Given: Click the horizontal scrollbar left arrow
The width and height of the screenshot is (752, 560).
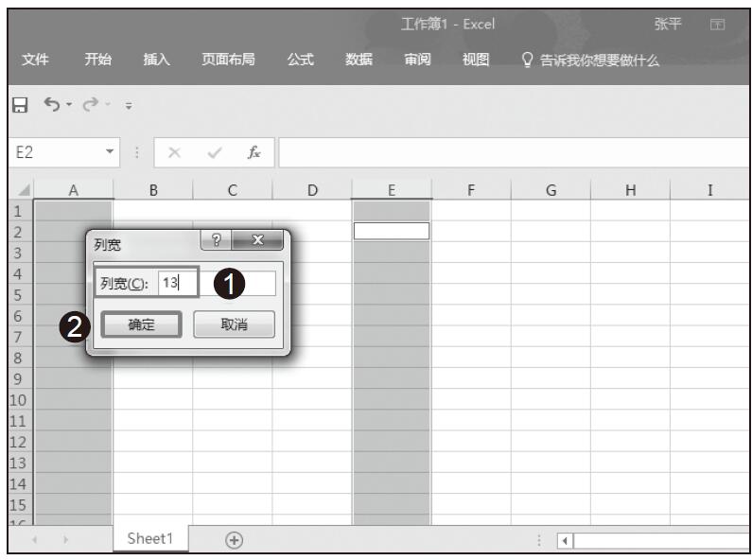Looking at the screenshot, I should point(564,540).
